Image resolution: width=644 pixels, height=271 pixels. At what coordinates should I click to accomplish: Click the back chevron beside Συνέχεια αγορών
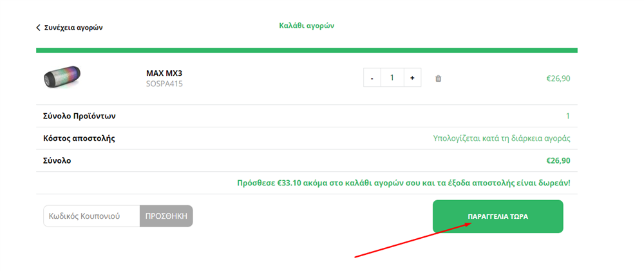(x=38, y=28)
